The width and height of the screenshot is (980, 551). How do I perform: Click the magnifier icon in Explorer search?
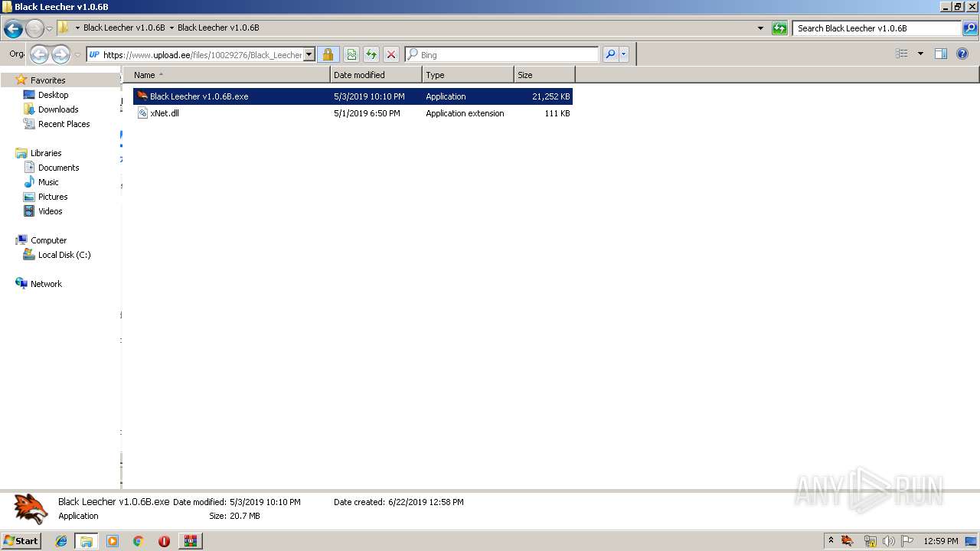pos(970,28)
